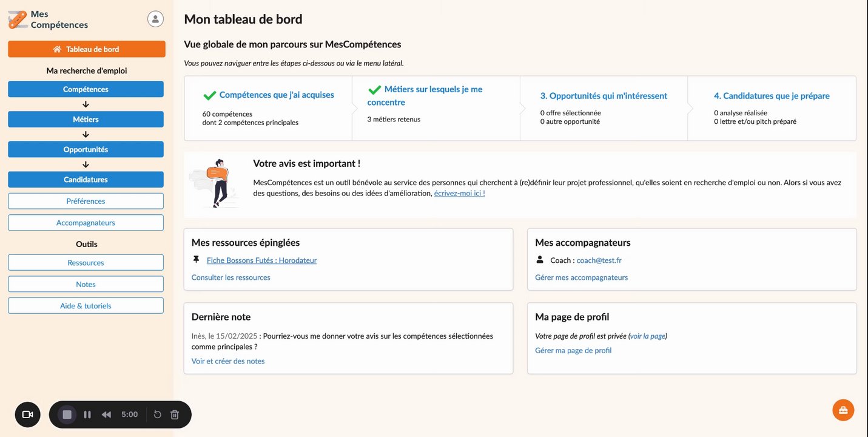Open step 4 Candidatures que je prépare
This screenshot has width=868, height=437.
pyautogui.click(x=772, y=96)
